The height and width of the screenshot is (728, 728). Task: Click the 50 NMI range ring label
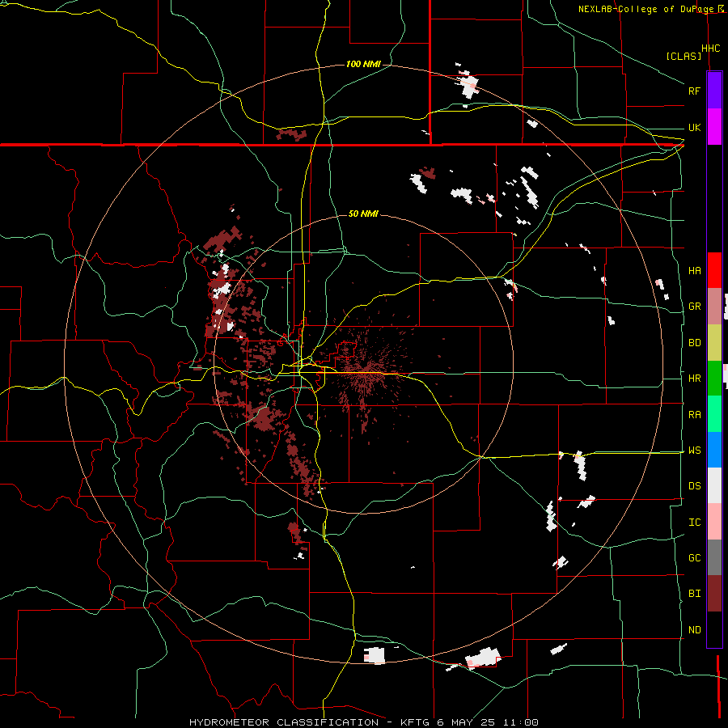tap(363, 214)
